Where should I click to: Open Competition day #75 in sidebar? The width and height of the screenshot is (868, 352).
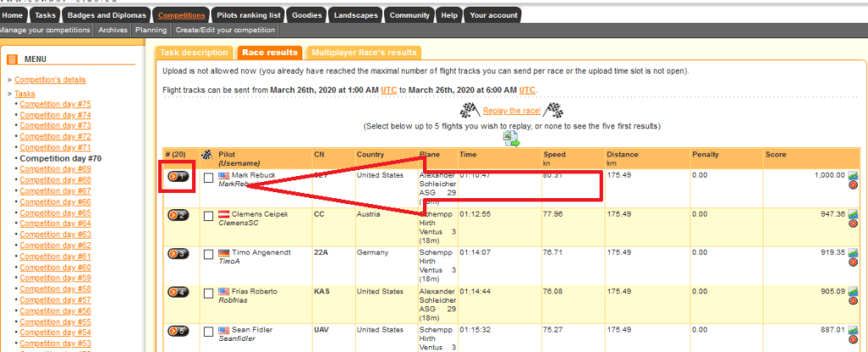coord(55,104)
